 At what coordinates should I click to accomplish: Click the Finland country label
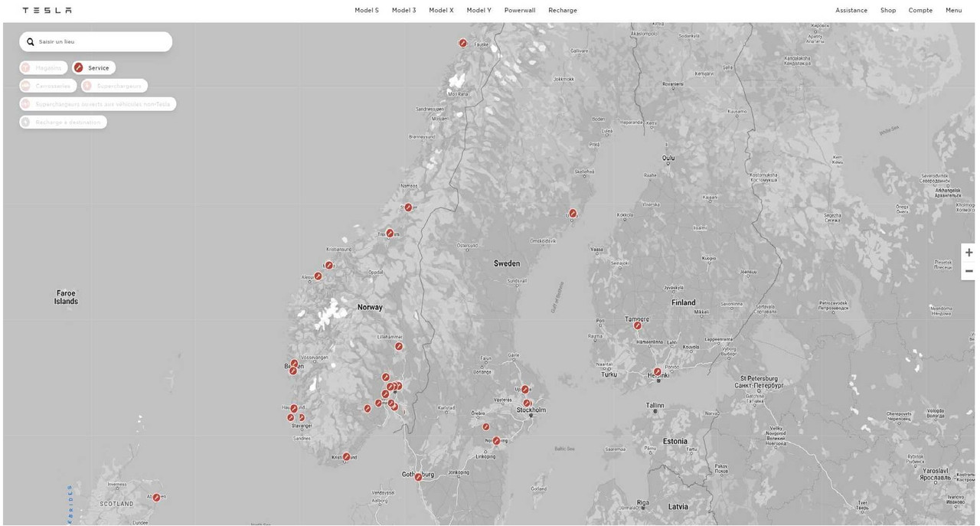(x=684, y=302)
